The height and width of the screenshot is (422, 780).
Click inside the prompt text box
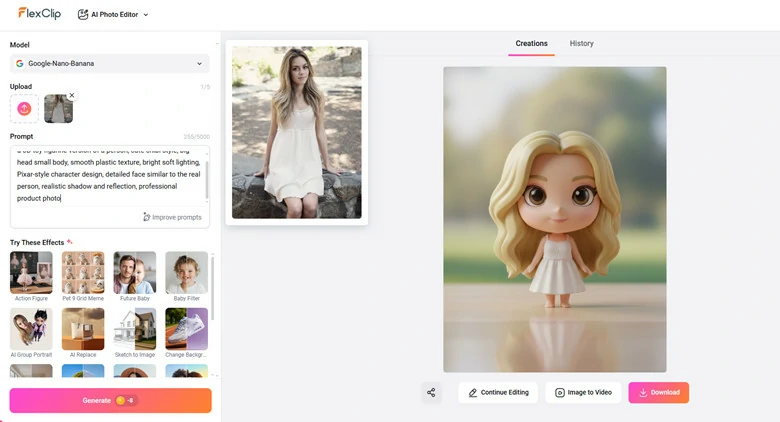pos(109,187)
